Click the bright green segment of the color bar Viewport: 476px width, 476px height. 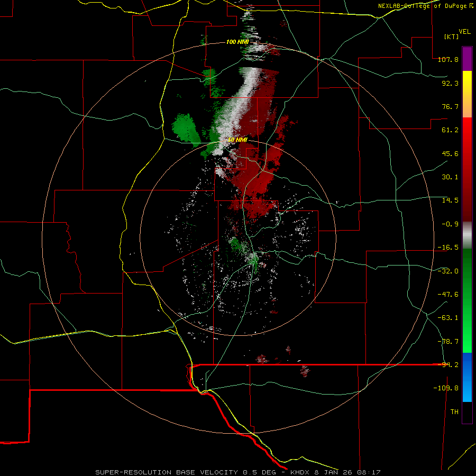(x=467, y=300)
